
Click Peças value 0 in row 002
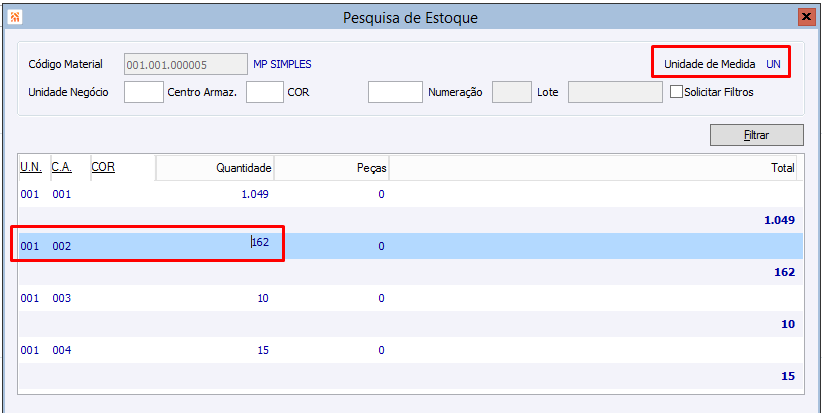pos(382,246)
